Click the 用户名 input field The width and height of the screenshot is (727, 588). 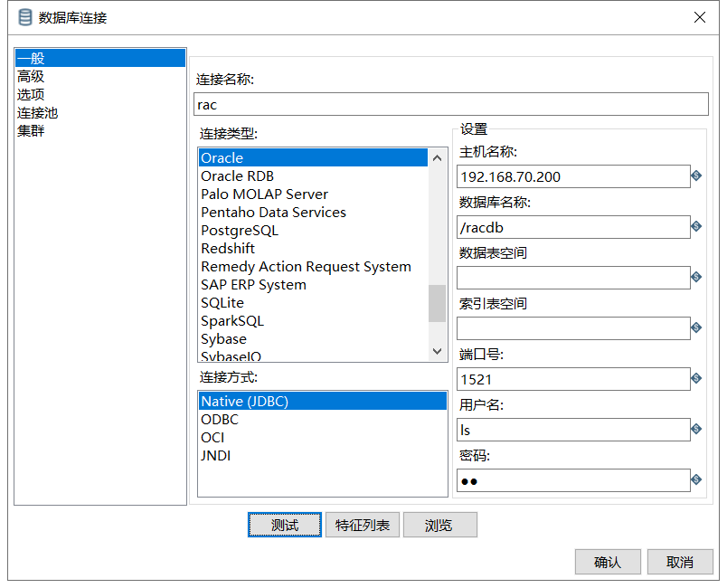point(573,430)
